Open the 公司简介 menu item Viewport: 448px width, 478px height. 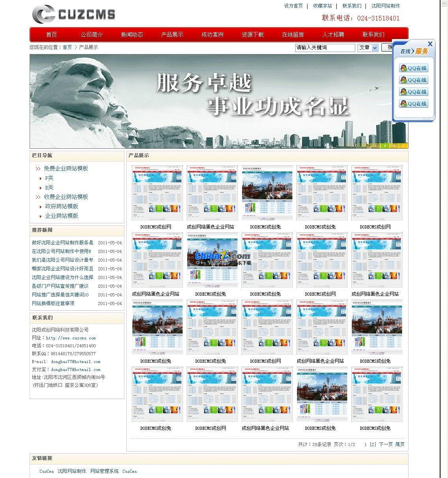click(x=92, y=35)
